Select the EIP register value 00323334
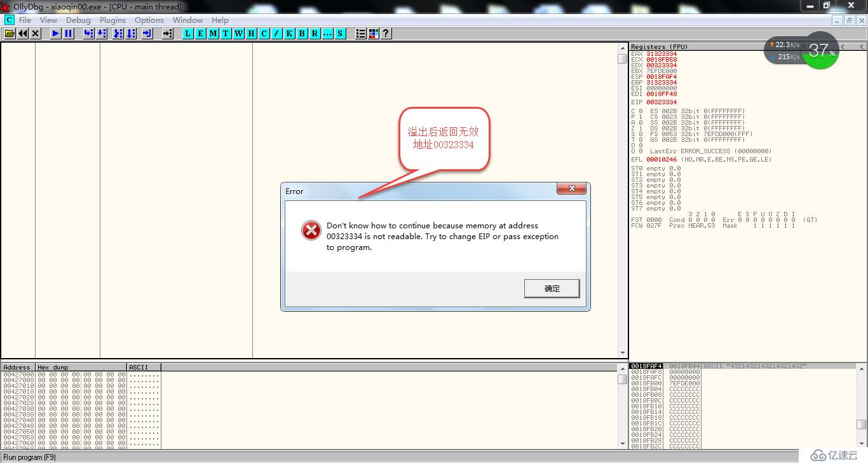This screenshot has height=463, width=868. tap(661, 102)
